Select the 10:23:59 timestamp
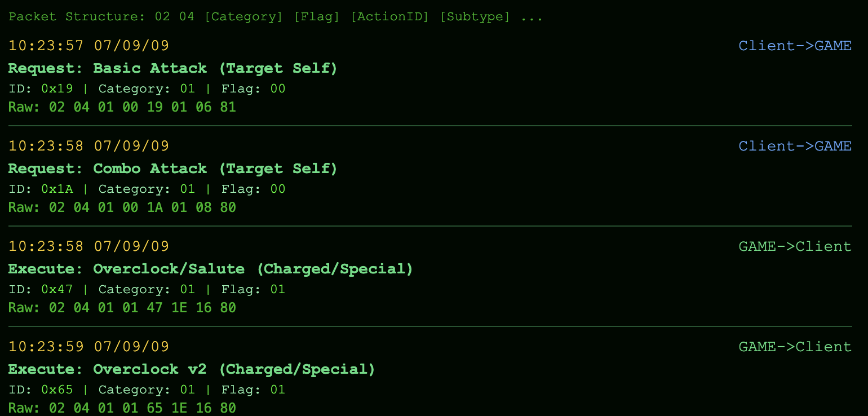 88,347
